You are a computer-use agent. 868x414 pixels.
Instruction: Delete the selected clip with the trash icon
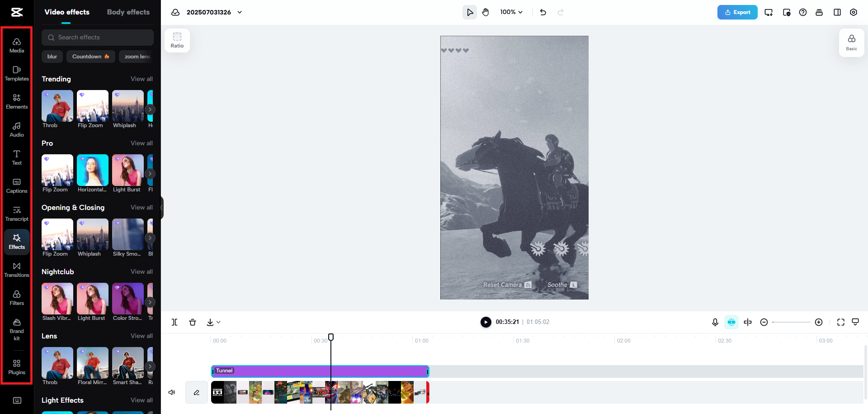[x=193, y=322]
